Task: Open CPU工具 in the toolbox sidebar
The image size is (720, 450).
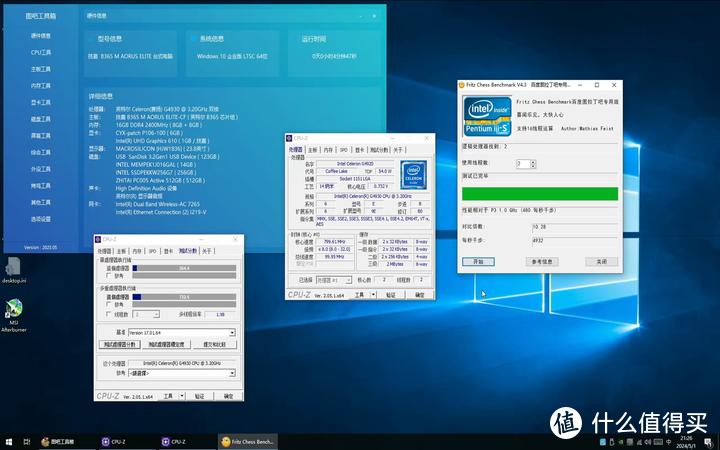Action: pyautogui.click(x=40, y=52)
